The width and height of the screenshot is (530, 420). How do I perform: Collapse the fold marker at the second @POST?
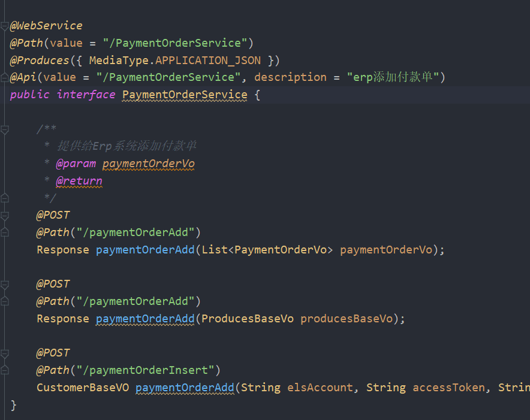[4, 285]
